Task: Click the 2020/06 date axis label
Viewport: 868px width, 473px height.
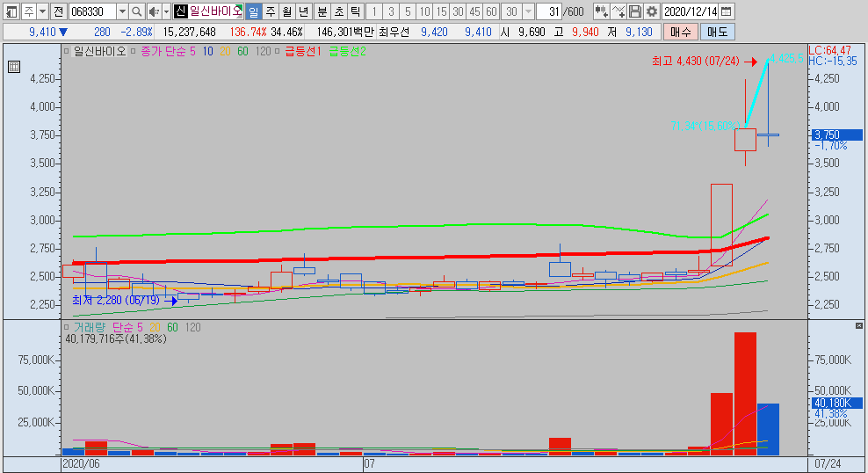Action: 81,463
